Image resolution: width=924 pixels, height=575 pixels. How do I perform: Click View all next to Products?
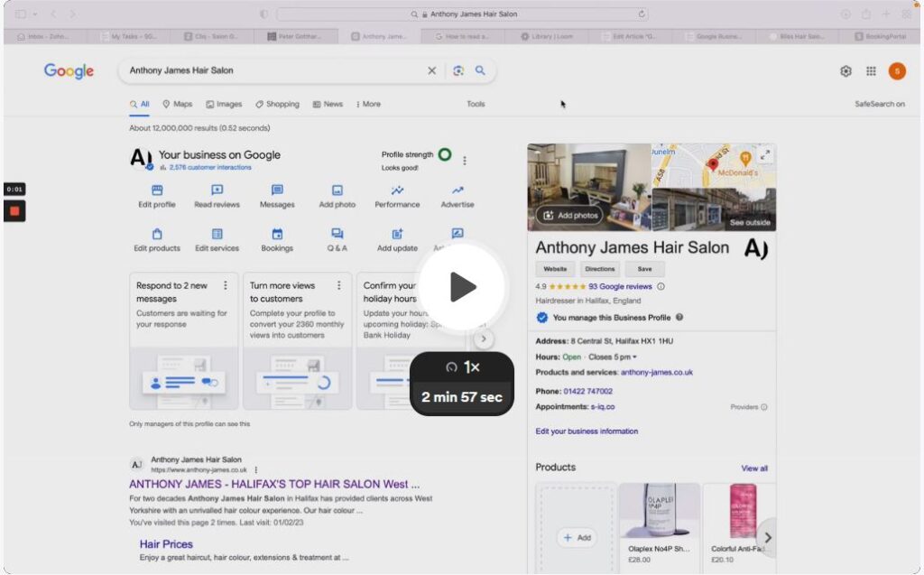pyautogui.click(x=754, y=468)
